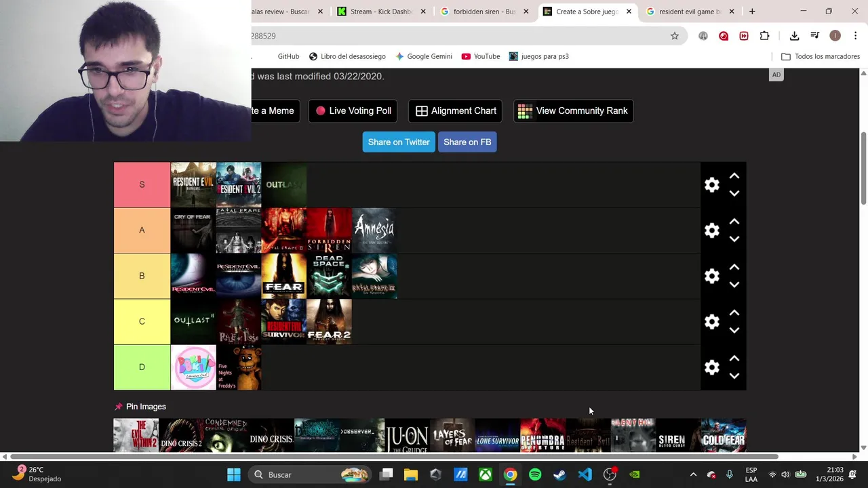
Task: Select Doki Doki Literature Club image in D tier
Action: coord(193,367)
